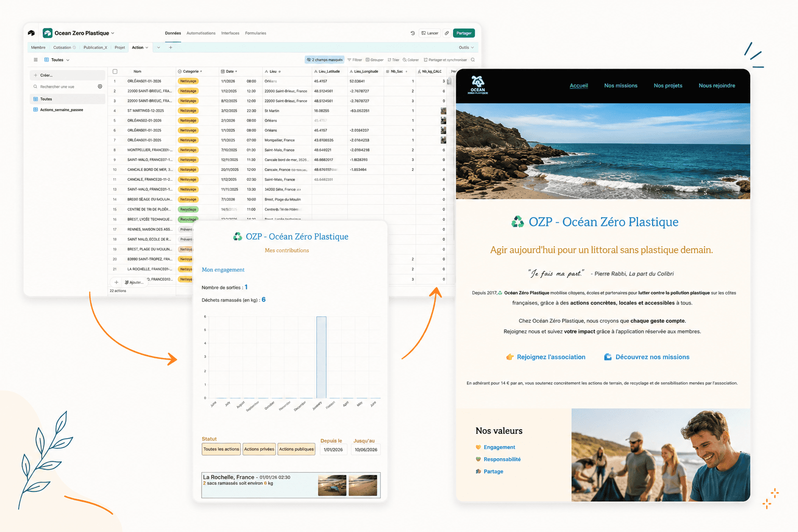Click the January bar in the chart
Screen dimensions: 798x532
(x=322, y=357)
